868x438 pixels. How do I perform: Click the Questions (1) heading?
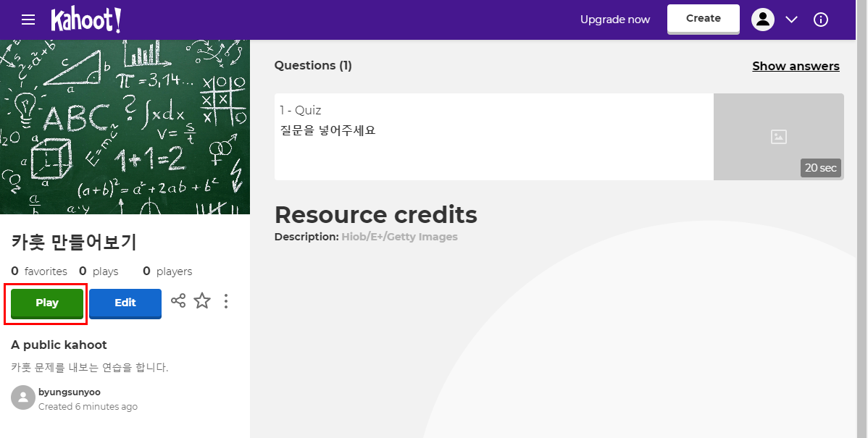pos(313,65)
